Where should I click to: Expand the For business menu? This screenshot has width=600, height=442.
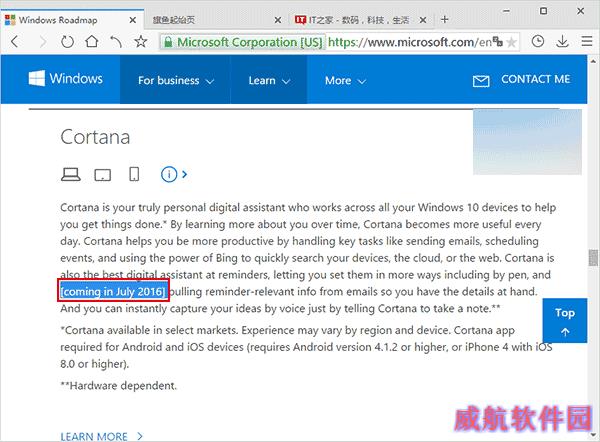(x=176, y=80)
